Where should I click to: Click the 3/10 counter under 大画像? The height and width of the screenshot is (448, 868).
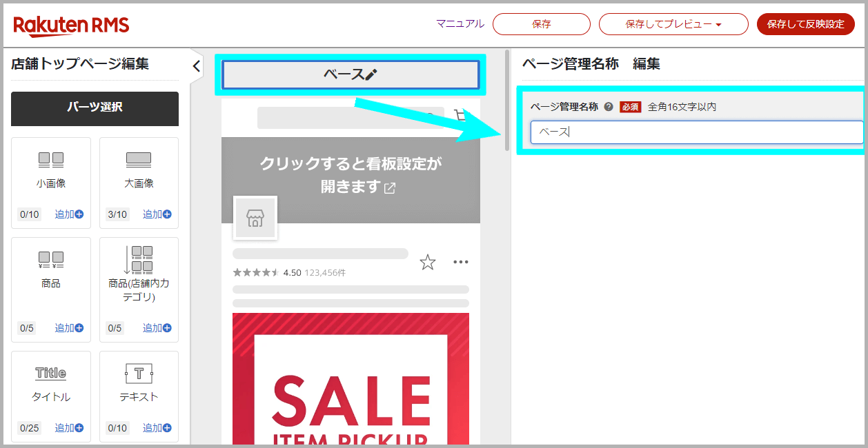pyautogui.click(x=117, y=214)
